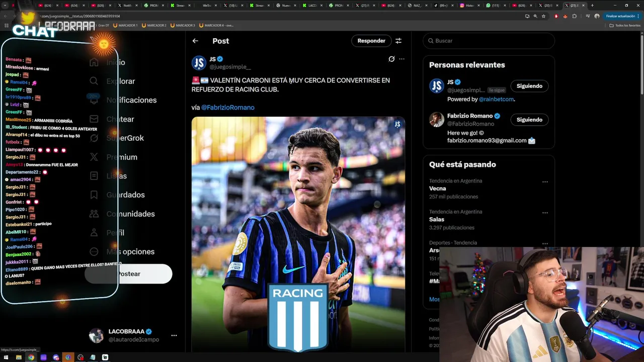
Task: Click Finalizar actualización button in Chrome
Action: coord(622,16)
